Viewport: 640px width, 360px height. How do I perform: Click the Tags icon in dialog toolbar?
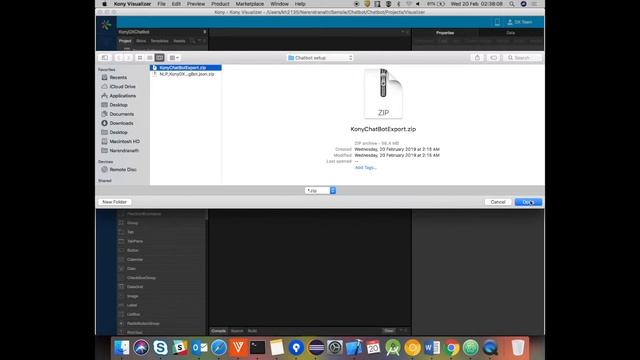coord(493,58)
